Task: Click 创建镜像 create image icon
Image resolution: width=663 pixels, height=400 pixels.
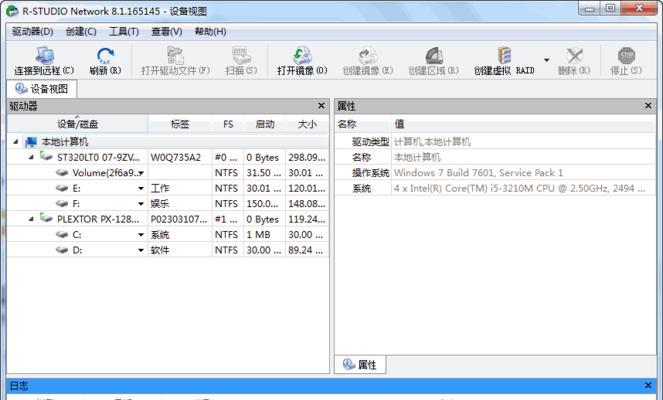Action: tap(368, 55)
